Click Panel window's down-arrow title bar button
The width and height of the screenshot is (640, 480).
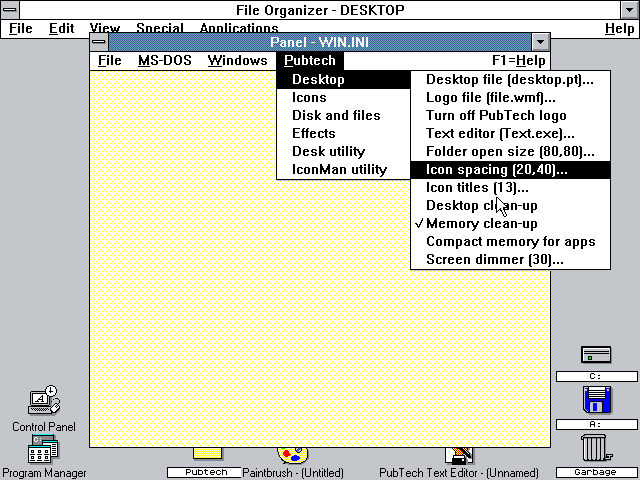540,42
